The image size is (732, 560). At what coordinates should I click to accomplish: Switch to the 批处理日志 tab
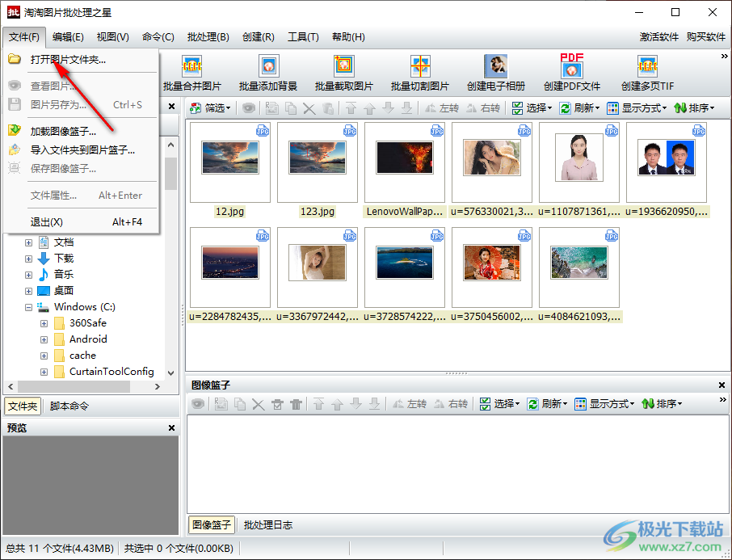coord(268,525)
